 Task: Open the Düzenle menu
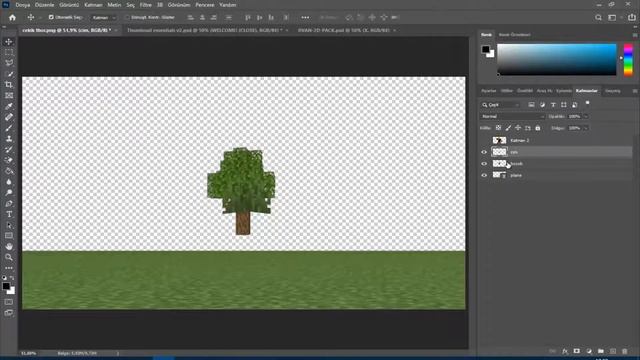[x=44, y=5]
